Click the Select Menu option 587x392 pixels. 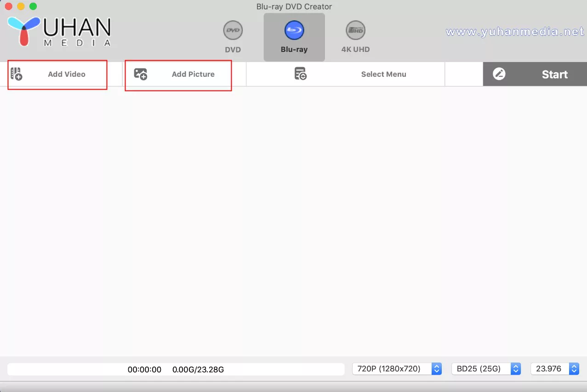coord(383,74)
